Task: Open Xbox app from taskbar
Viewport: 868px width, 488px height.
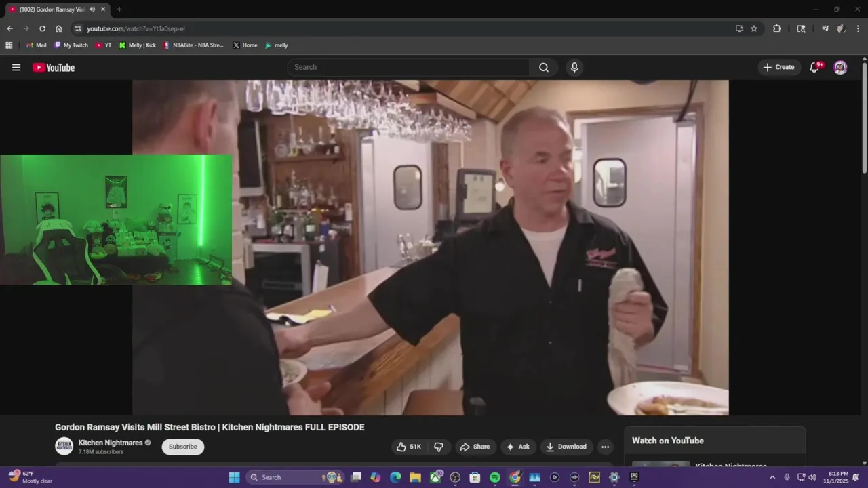Action: (x=435, y=477)
